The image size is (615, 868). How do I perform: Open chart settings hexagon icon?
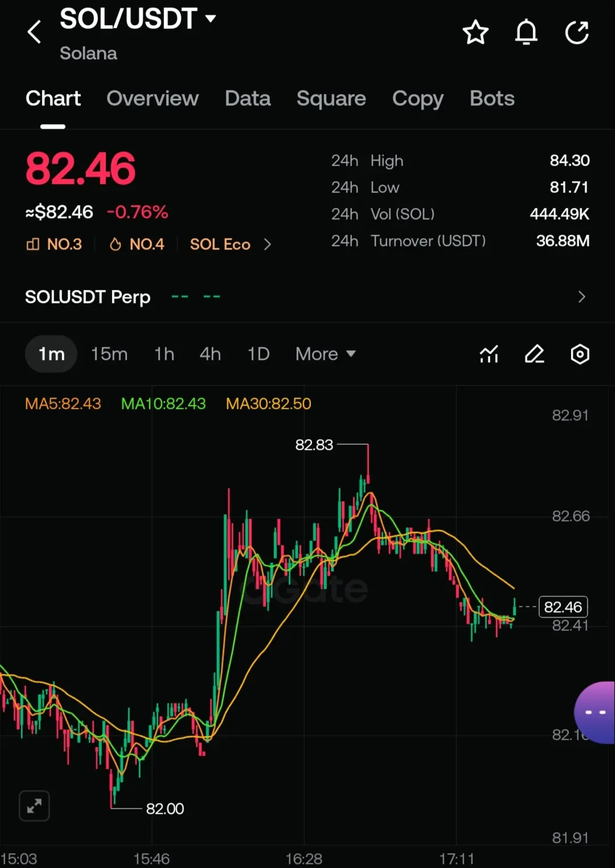click(x=580, y=354)
